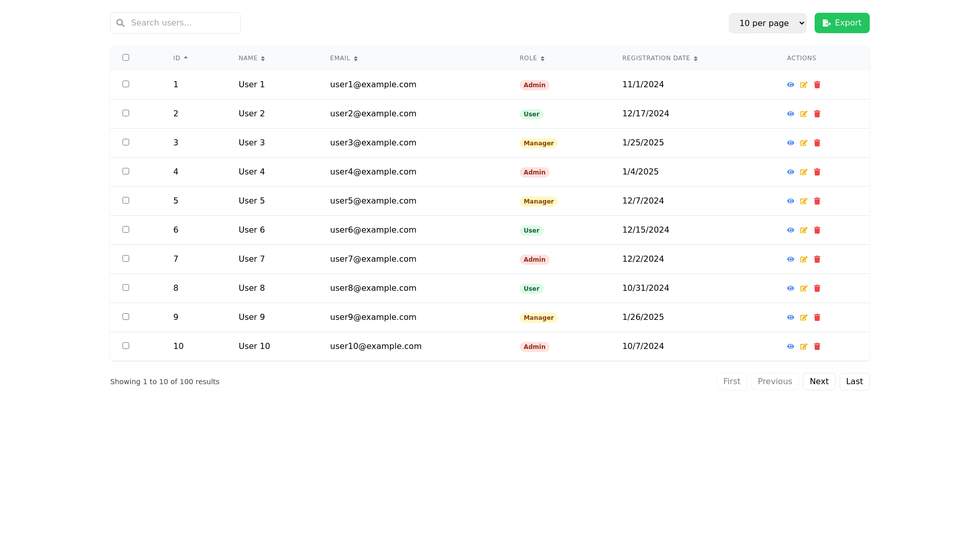Check the checkbox for User 4
The image size is (980, 551).
(126, 171)
